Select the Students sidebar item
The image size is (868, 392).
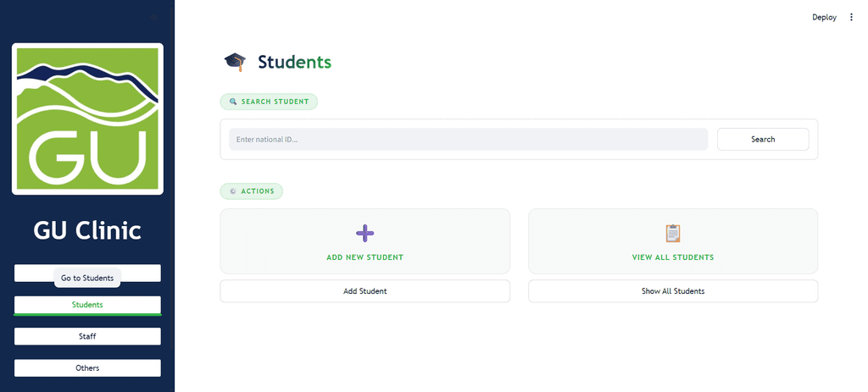tap(87, 305)
